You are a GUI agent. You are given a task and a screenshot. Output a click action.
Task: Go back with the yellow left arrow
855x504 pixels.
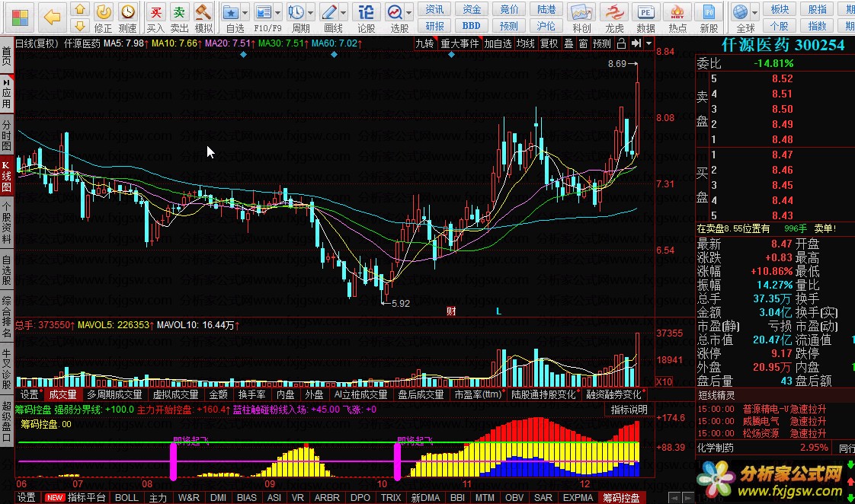click(53, 17)
